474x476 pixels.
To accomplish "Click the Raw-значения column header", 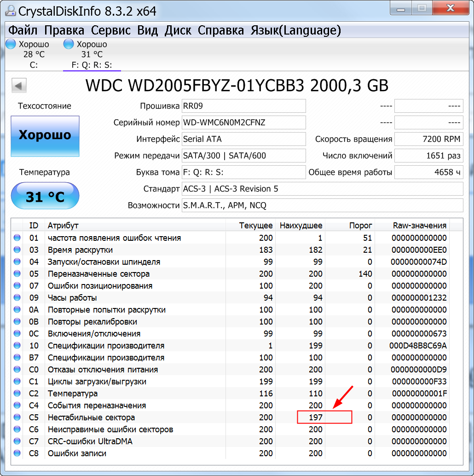I will [x=412, y=225].
